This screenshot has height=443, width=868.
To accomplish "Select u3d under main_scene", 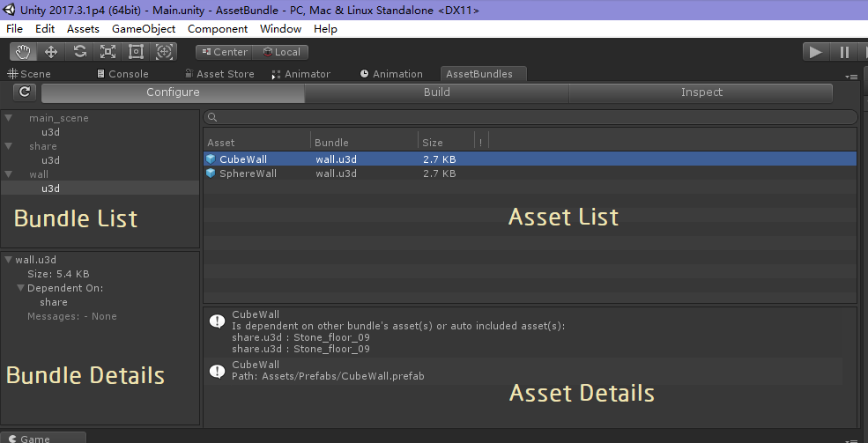I will 50,132.
